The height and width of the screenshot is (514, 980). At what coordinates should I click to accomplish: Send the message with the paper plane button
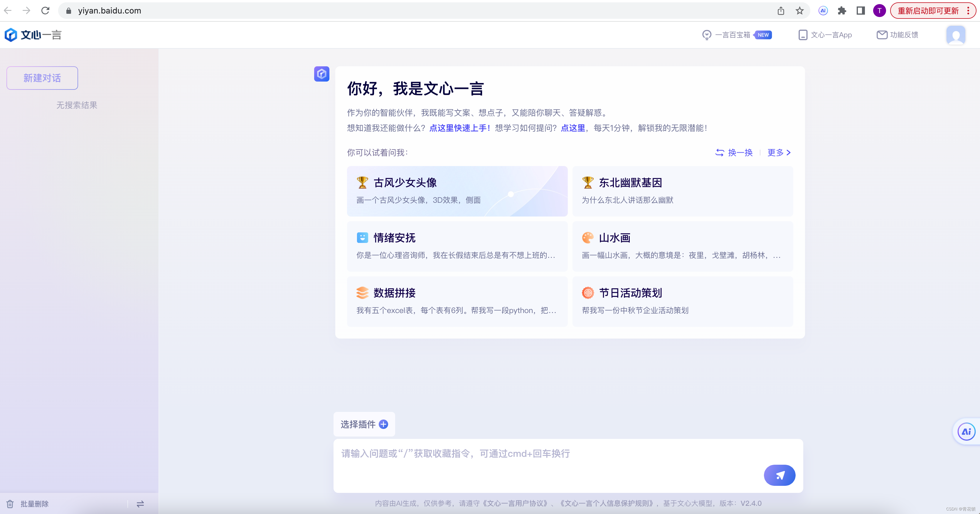click(779, 475)
